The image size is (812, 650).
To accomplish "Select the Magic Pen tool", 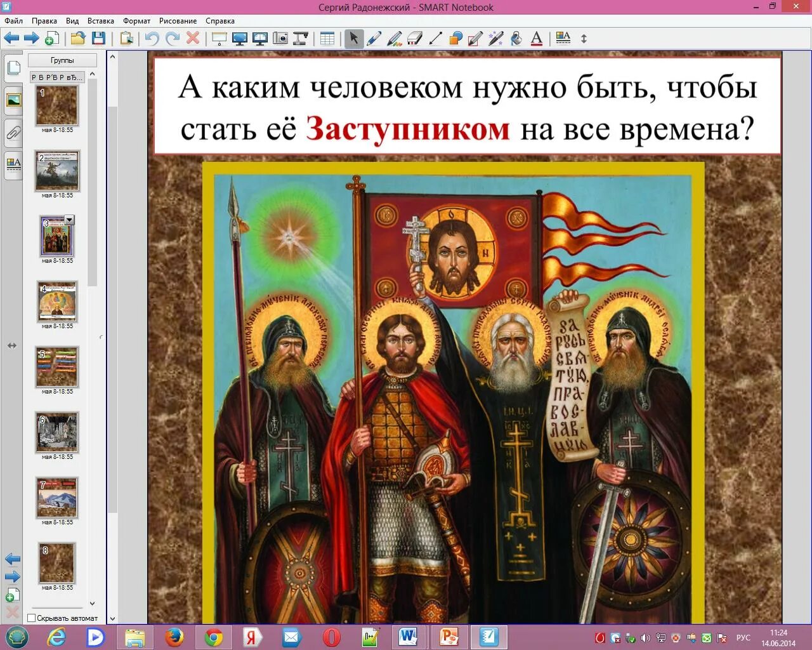I will click(x=495, y=39).
